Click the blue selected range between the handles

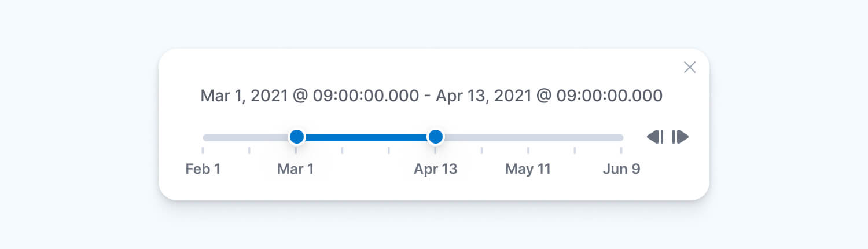[x=366, y=138]
